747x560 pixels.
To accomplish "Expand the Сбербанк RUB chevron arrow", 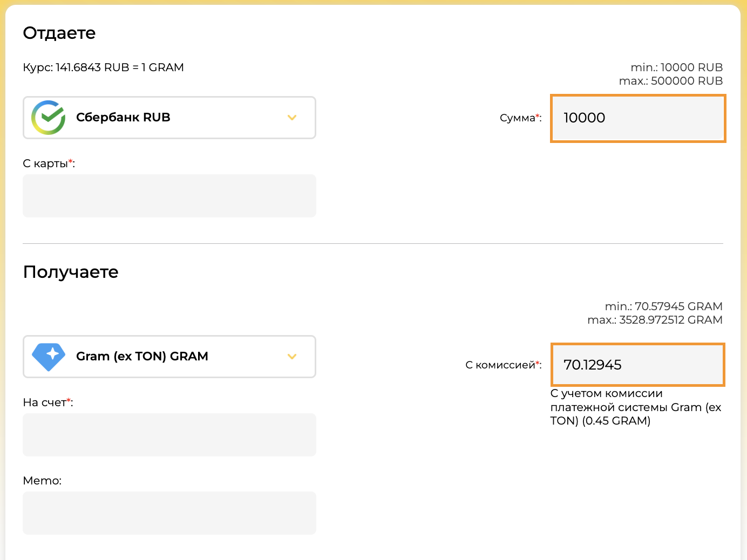I will tap(292, 118).
